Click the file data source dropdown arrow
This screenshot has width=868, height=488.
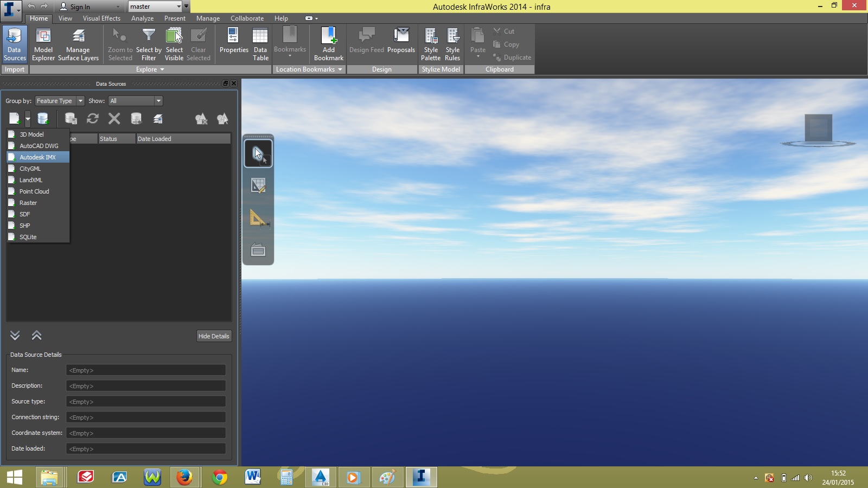point(28,118)
